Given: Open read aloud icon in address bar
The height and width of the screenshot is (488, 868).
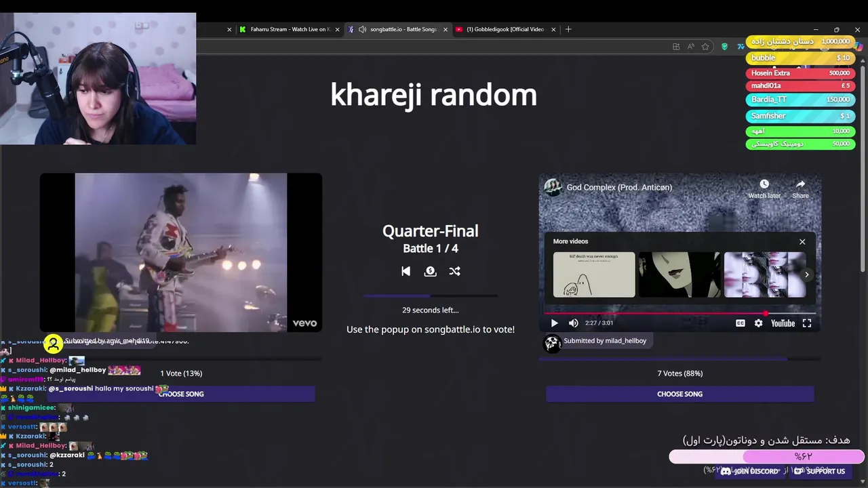Looking at the screenshot, I should click(690, 47).
